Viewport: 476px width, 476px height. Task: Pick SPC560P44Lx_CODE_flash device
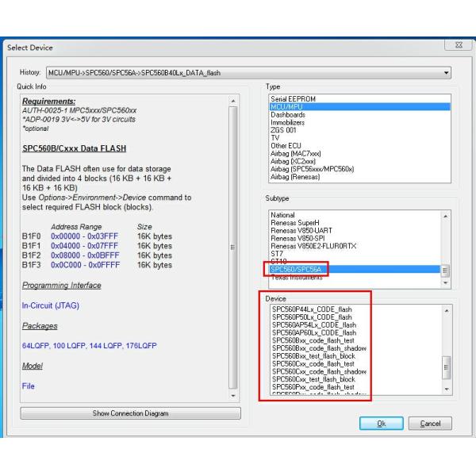pyautogui.click(x=356, y=309)
